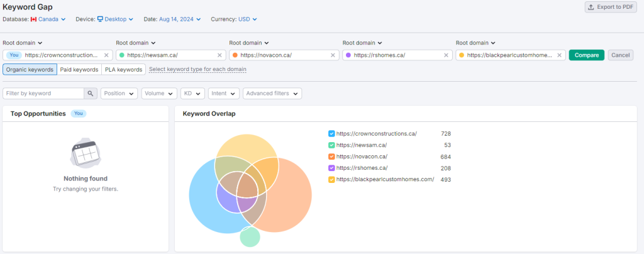Clear the rshomes.ca domain field with X
644x254 pixels.
(x=446, y=55)
